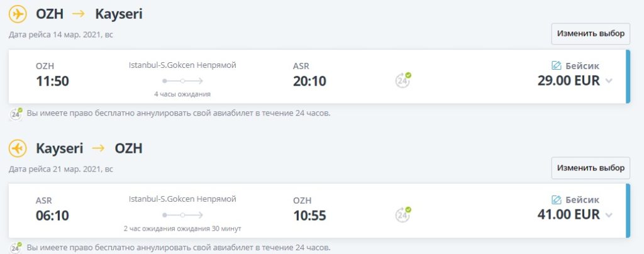Click the return plane icon beside Kayseri → OZH
This screenshot has width=644, height=254.
point(18,148)
